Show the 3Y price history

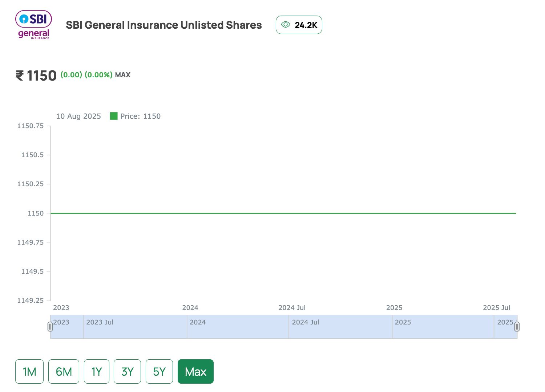[127, 371]
